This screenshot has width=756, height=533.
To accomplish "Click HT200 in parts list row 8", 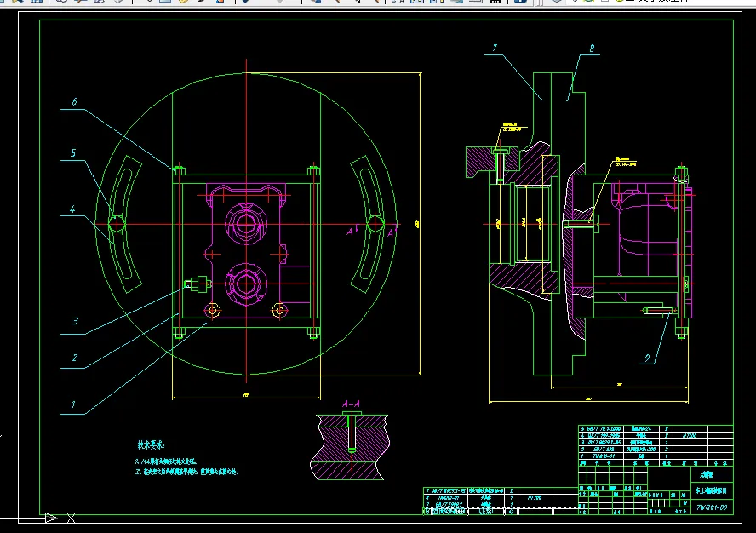I will click(534, 497).
